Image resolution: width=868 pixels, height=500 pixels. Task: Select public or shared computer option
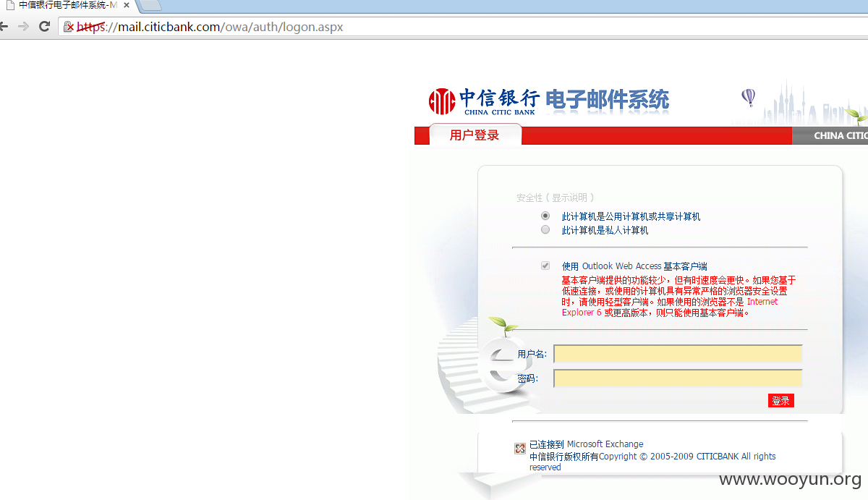click(x=545, y=216)
